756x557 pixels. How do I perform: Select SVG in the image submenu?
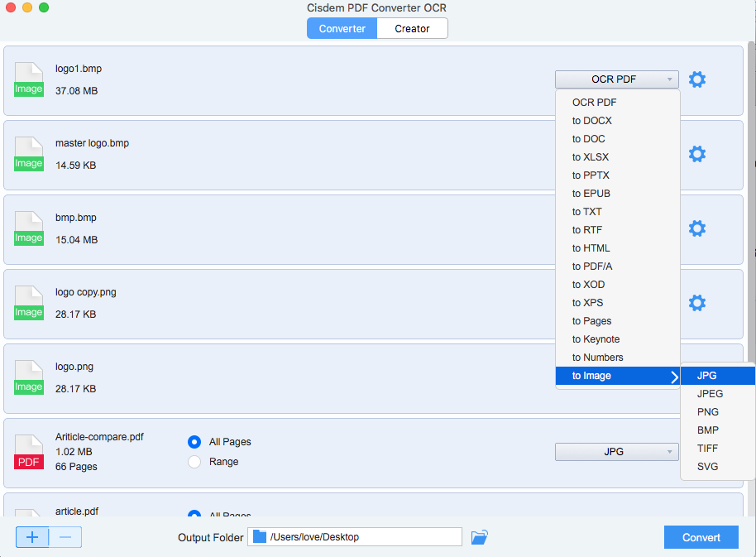coord(717,467)
